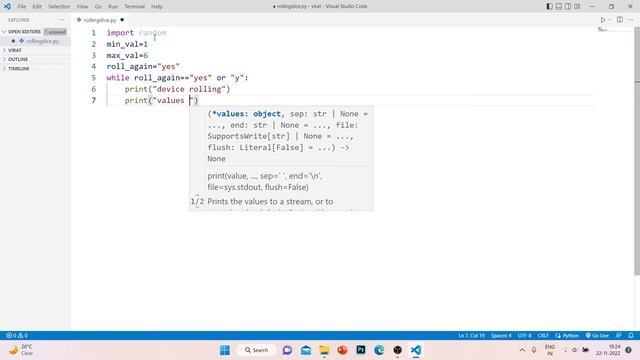The image size is (640, 360).
Task: Click the VS Code icon in taskbar
Action: click(x=416, y=350)
